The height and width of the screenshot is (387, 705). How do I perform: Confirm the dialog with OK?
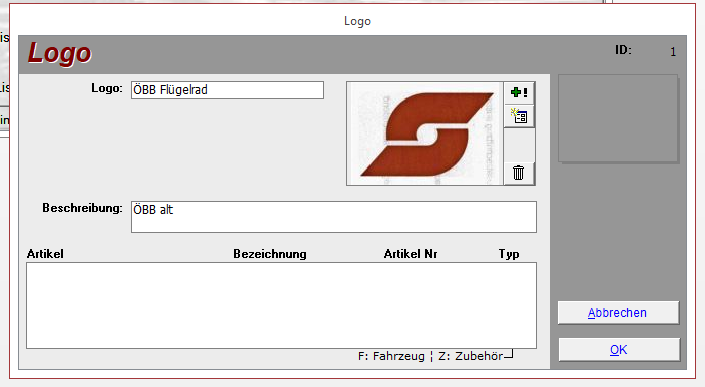pyautogui.click(x=619, y=349)
